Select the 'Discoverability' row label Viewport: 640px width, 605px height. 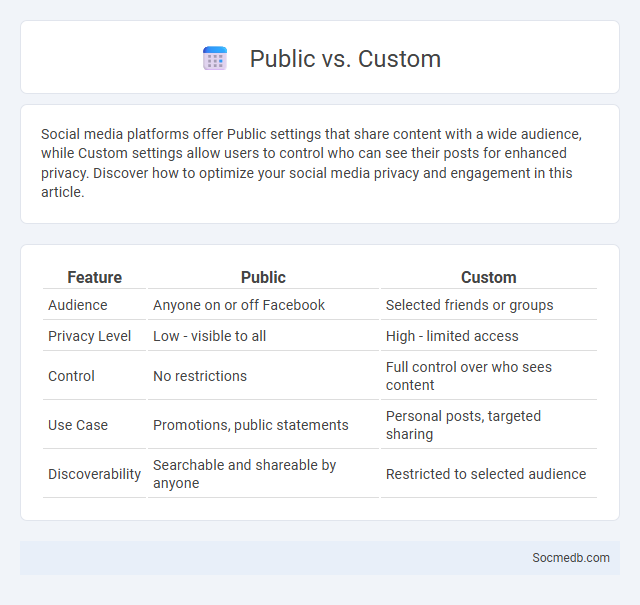tap(94, 474)
